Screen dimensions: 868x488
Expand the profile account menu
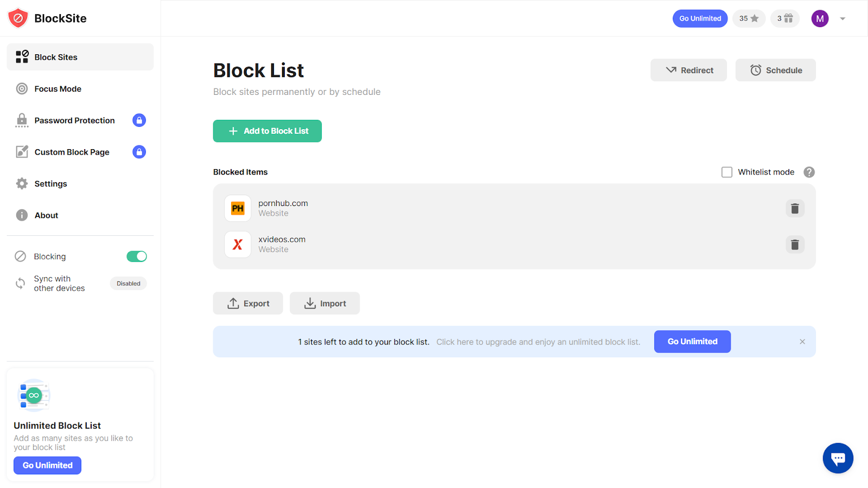[842, 18]
